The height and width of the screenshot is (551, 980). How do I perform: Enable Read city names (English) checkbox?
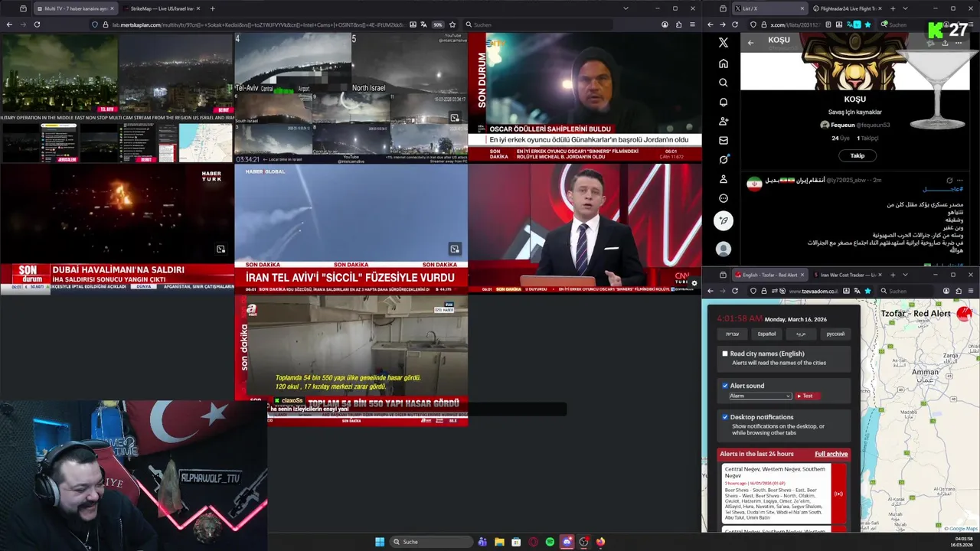click(725, 354)
